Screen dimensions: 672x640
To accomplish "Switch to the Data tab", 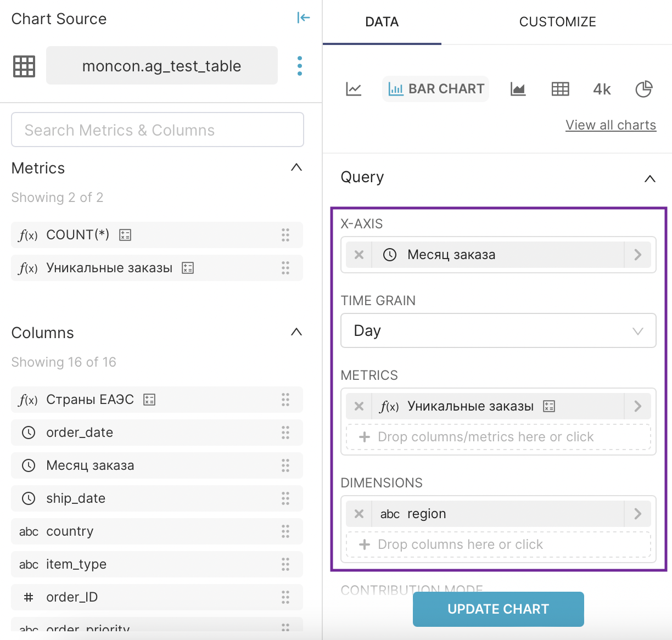I will coord(382,22).
